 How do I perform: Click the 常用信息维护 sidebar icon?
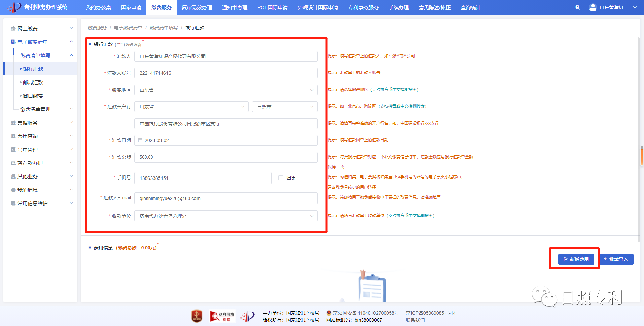pyautogui.click(x=13, y=203)
